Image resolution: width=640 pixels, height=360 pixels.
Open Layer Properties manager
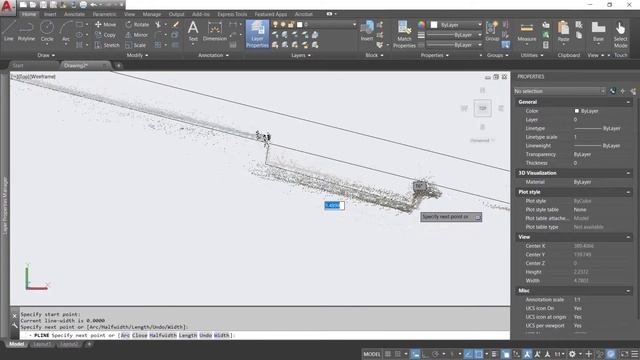(257, 34)
